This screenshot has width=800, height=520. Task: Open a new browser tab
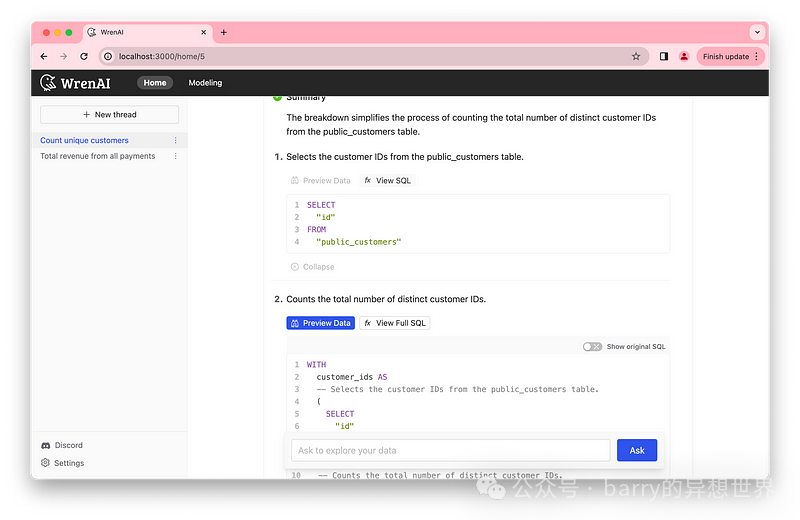[x=223, y=32]
